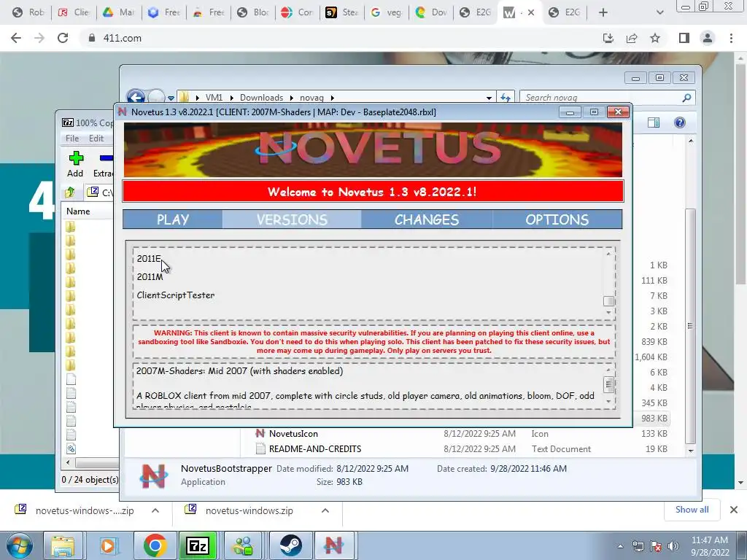Viewport: 747px width, 560px height.
Task: Click the 7-Zip taskbar icon
Action: 198,545
